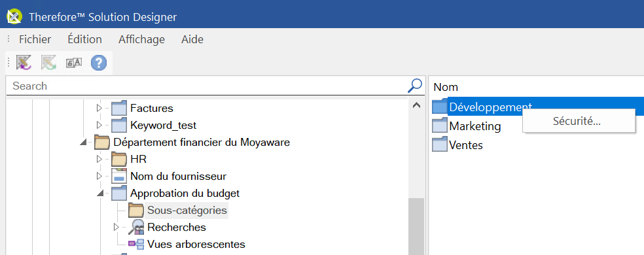
Task: Click the Développement folder icon in list
Action: (x=440, y=107)
